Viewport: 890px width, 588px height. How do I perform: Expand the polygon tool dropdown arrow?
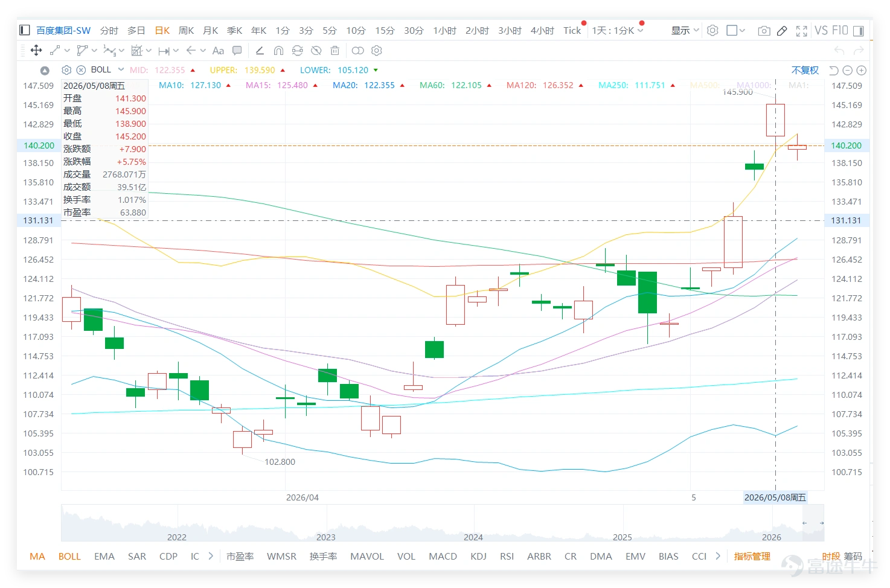[94, 51]
